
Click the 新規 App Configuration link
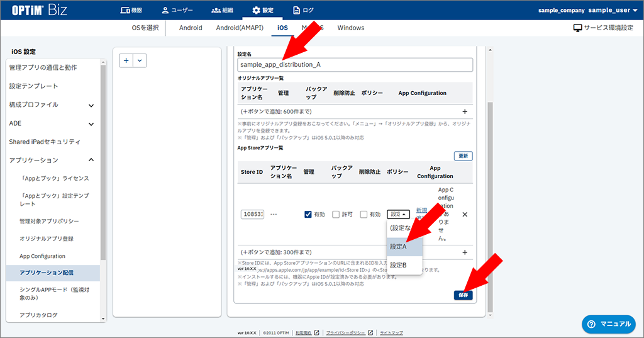tap(421, 210)
